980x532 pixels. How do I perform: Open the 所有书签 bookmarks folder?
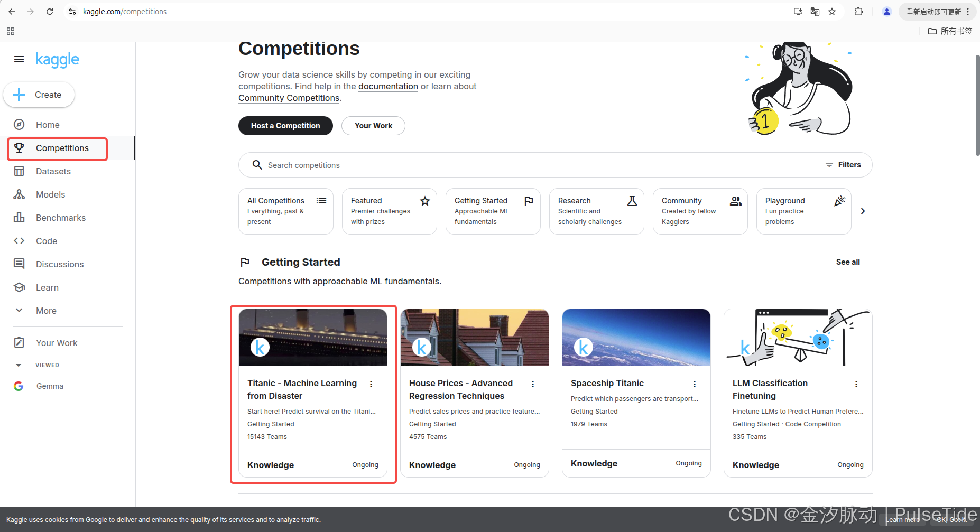[950, 31]
